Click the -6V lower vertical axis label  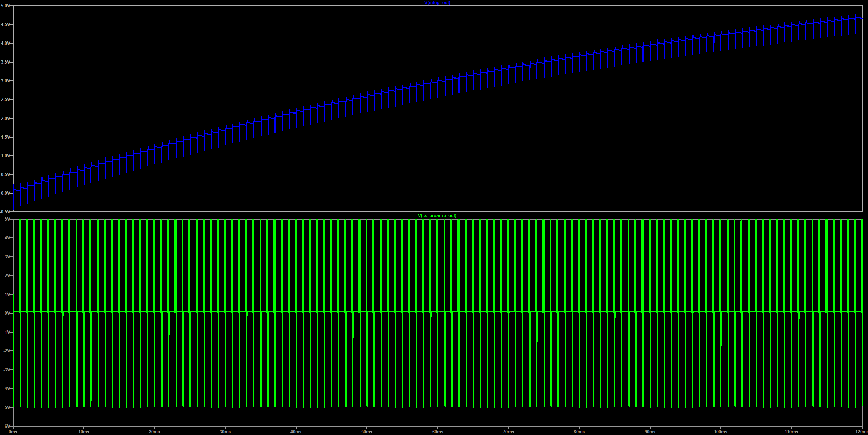click(7, 426)
